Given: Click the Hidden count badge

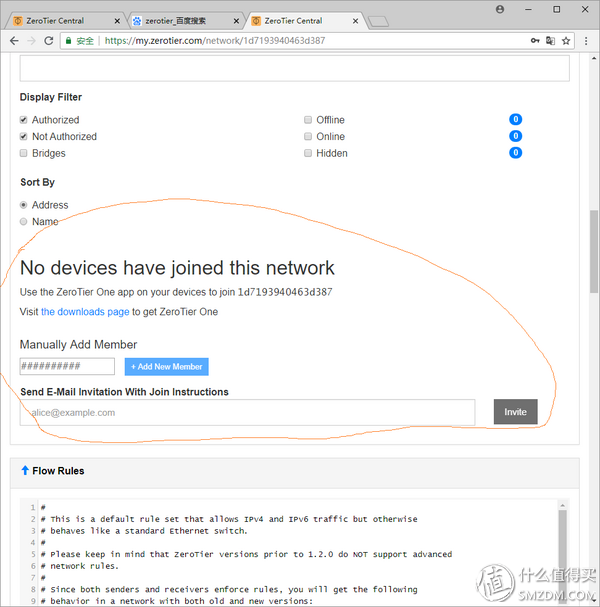Looking at the screenshot, I should [x=515, y=153].
